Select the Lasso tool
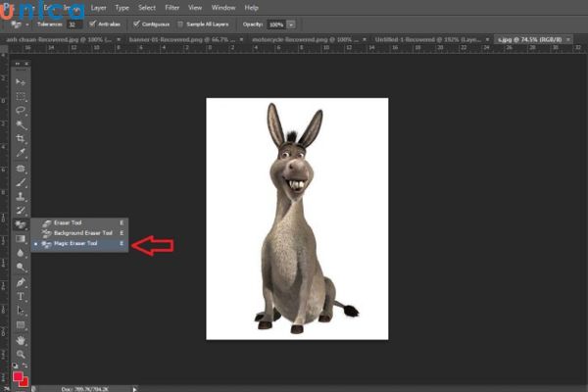The width and height of the screenshot is (588, 392). coord(21,111)
